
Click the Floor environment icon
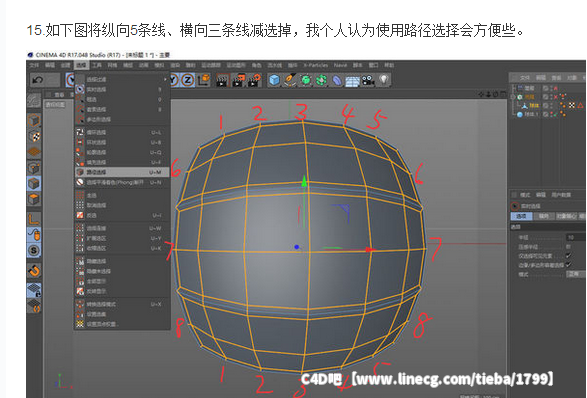point(352,80)
